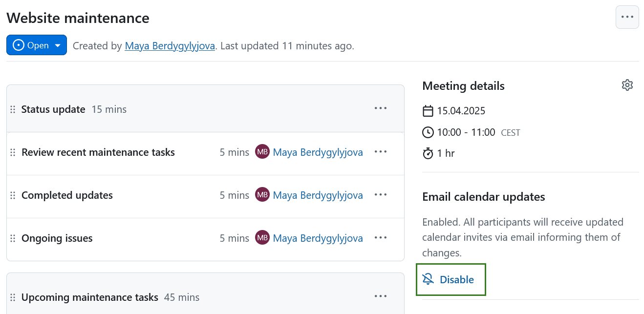The width and height of the screenshot is (644, 314).
Task: Grab the drag handle of Status update section
Action: [13, 109]
